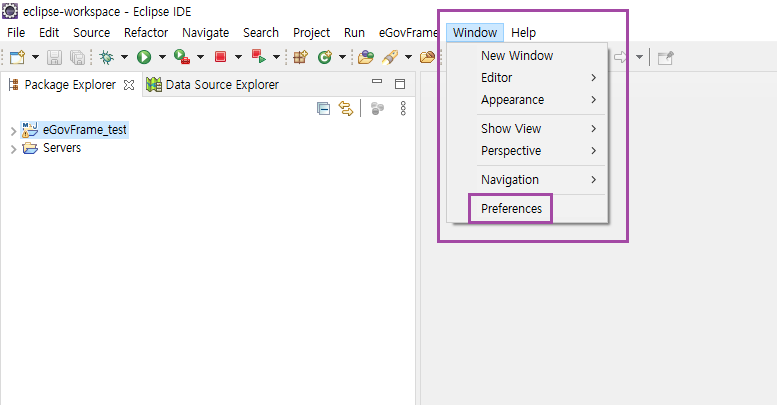Click the pen-shaped Search toolbar icon
Viewport: 777px width, 405px height.
[390, 58]
